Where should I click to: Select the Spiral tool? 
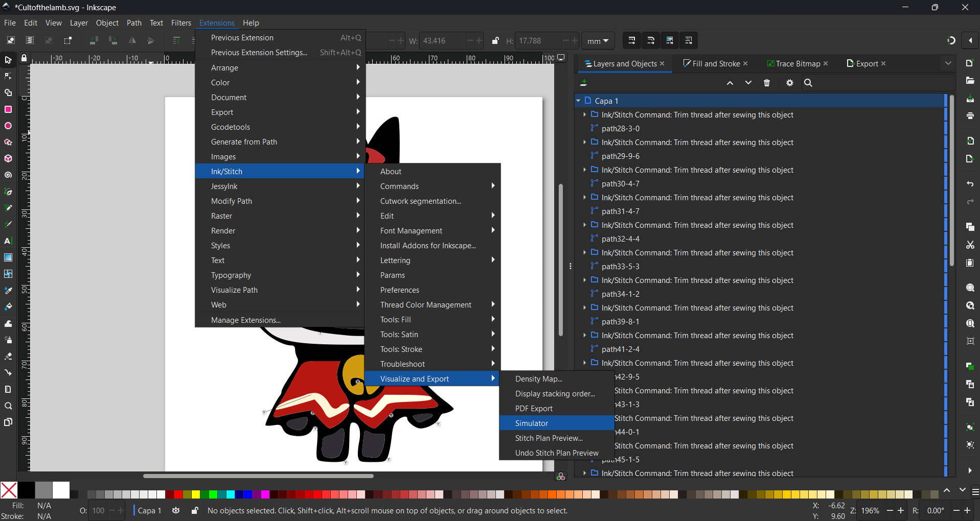(x=8, y=175)
